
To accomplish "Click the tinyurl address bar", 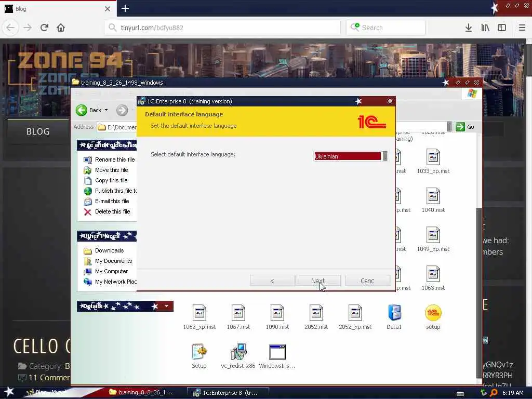I will point(222,28).
